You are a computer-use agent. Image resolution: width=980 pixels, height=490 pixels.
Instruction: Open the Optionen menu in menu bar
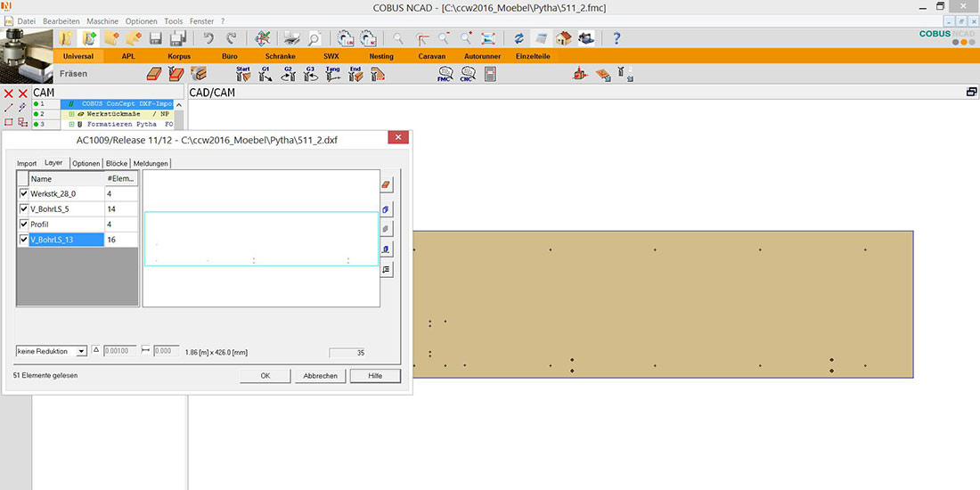(x=142, y=20)
